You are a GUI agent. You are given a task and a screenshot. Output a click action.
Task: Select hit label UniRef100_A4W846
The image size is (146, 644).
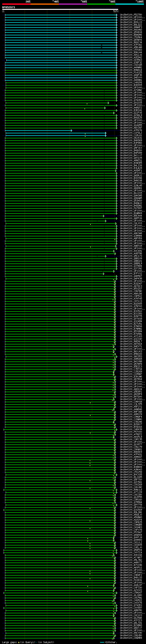[x=131, y=409]
